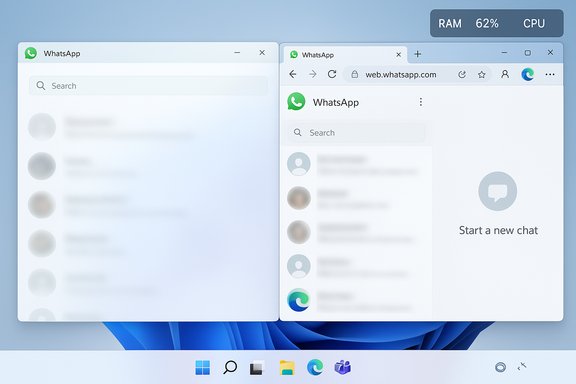
Task: Click the Start a new chat bubble icon
Action: coord(498,191)
